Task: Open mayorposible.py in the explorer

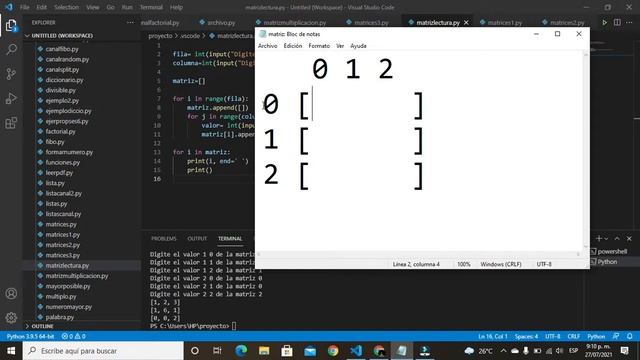Action: tap(68, 286)
